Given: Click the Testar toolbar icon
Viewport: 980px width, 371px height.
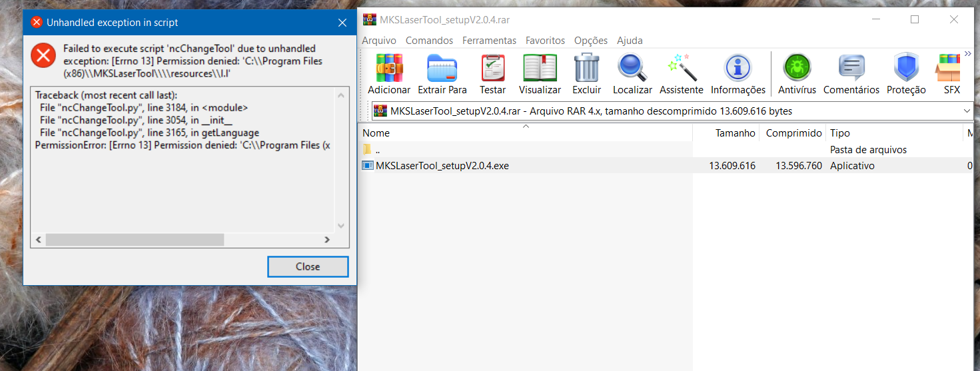Looking at the screenshot, I should [x=492, y=68].
